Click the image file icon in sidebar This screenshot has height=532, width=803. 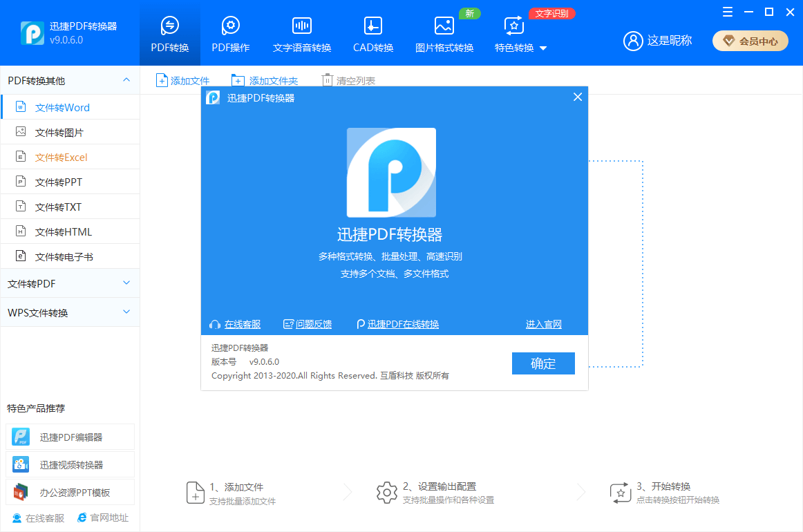pos(21,131)
